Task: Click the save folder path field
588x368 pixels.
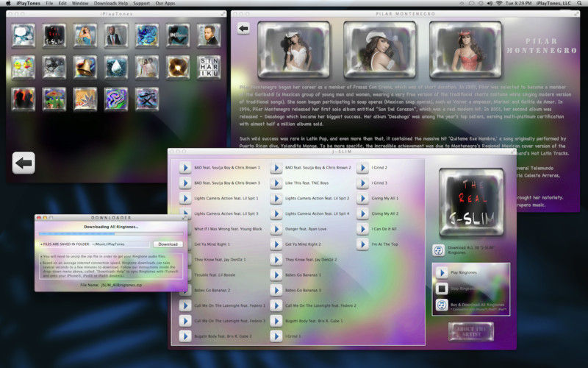Action: coord(120,244)
